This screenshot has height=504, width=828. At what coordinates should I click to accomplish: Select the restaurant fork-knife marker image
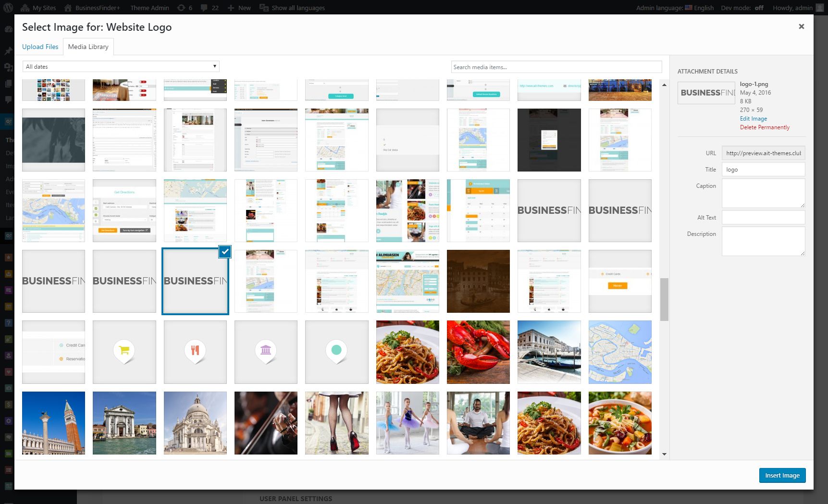(x=195, y=352)
